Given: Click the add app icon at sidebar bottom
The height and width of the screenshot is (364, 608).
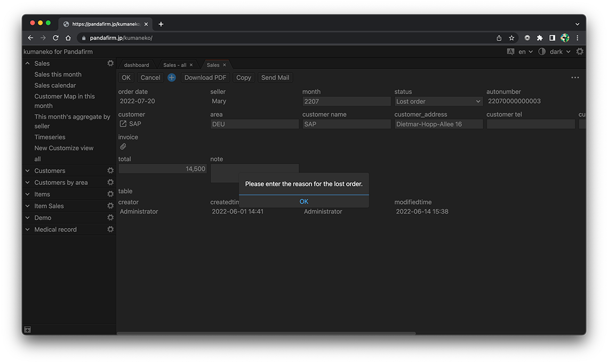Looking at the screenshot, I should click(x=27, y=330).
